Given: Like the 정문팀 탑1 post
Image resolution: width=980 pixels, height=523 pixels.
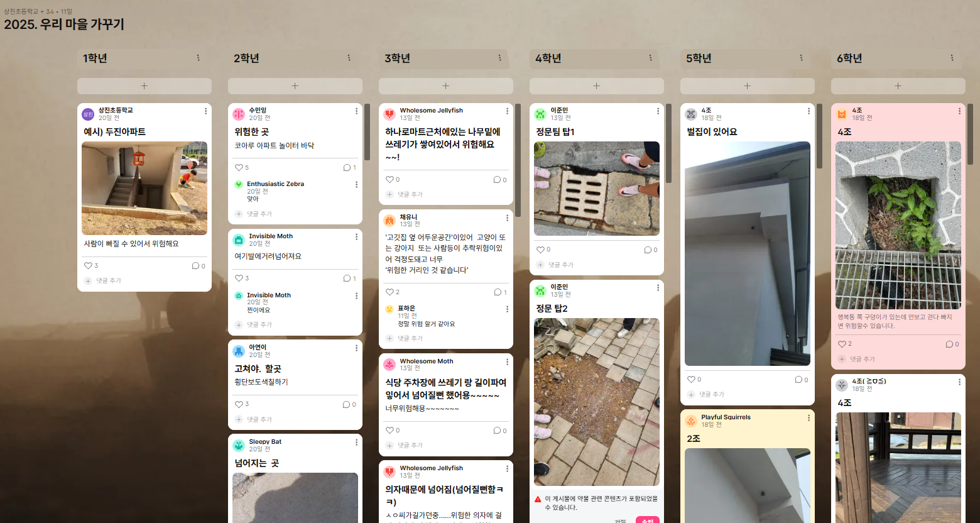Looking at the screenshot, I should (540, 250).
